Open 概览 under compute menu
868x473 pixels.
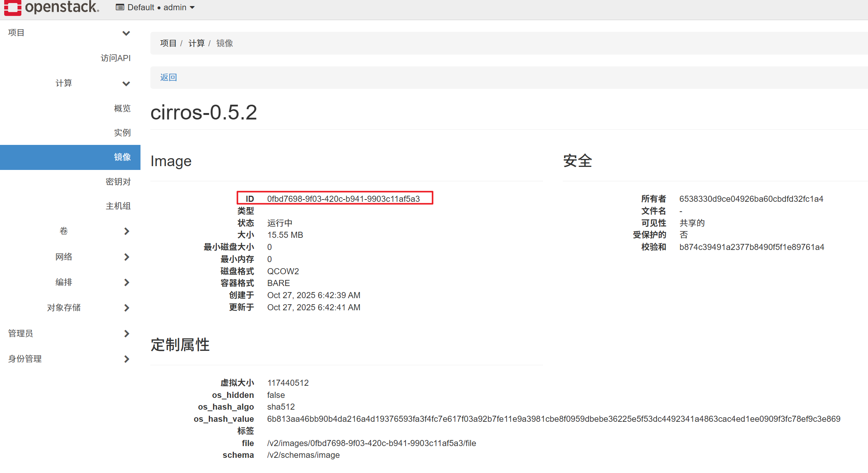pyautogui.click(x=122, y=108)
